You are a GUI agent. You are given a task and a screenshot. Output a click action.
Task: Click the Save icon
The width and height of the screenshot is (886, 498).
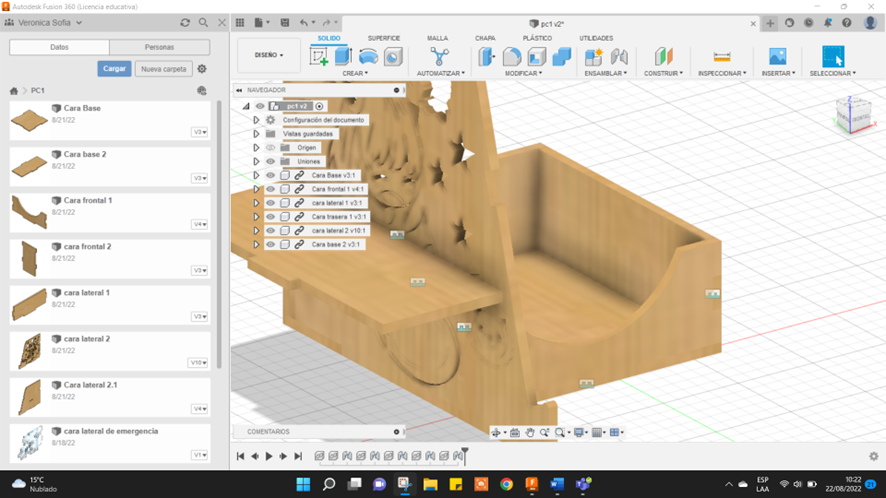tap(285, 23)
